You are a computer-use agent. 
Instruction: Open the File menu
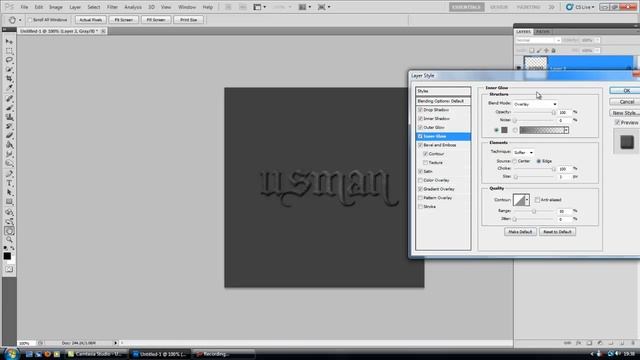tap(24, 7)
